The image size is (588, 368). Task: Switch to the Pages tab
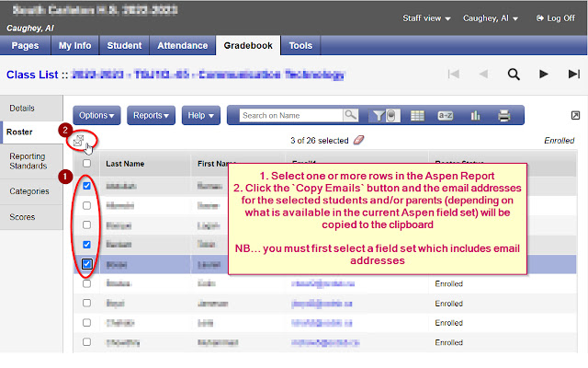[25, 45]
